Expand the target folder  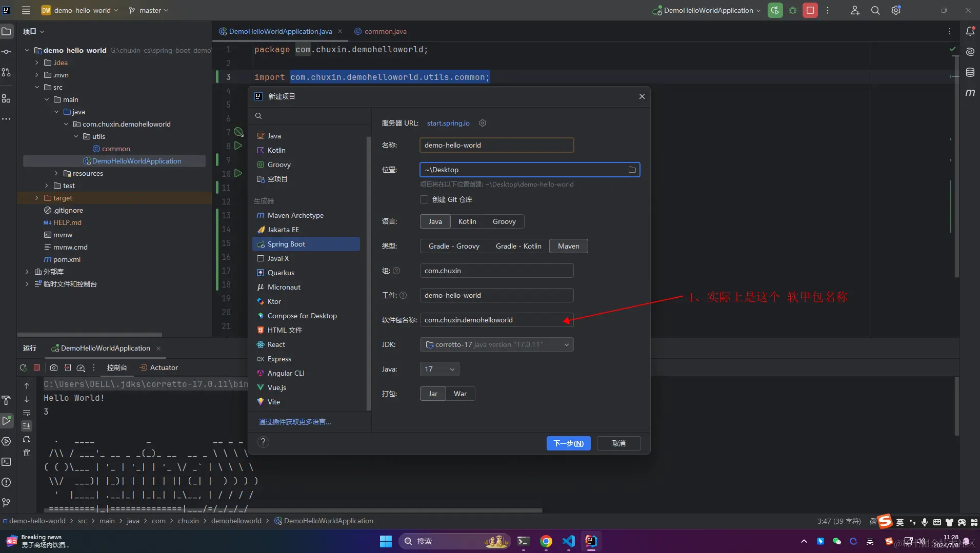tap(36, 198)
